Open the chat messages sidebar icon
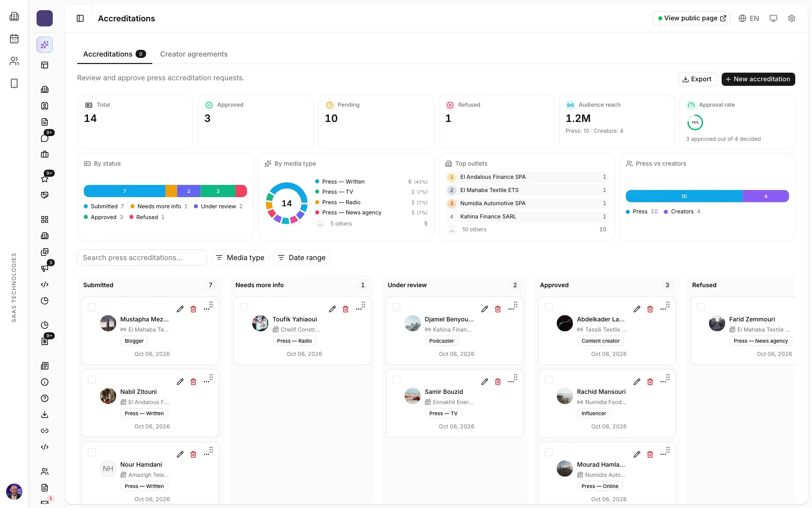The height and width of the screenshot is (508, 812). (x=45, y=138)
